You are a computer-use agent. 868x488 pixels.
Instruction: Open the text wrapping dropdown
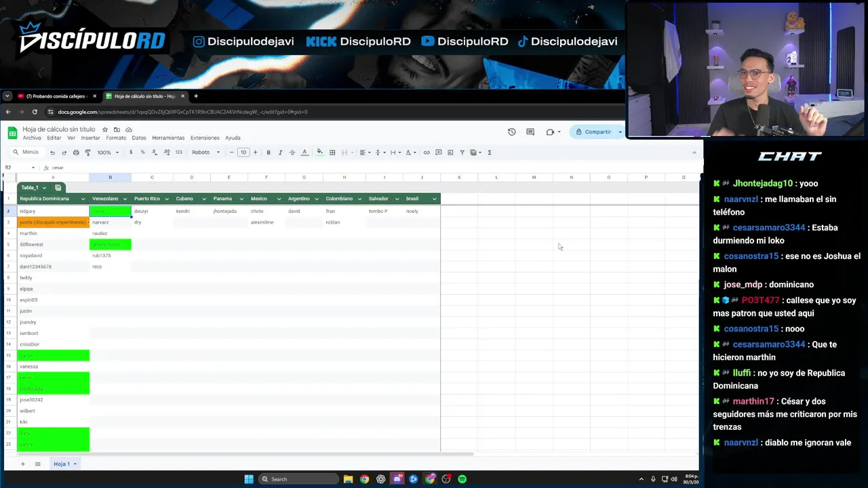click(394, 152)
